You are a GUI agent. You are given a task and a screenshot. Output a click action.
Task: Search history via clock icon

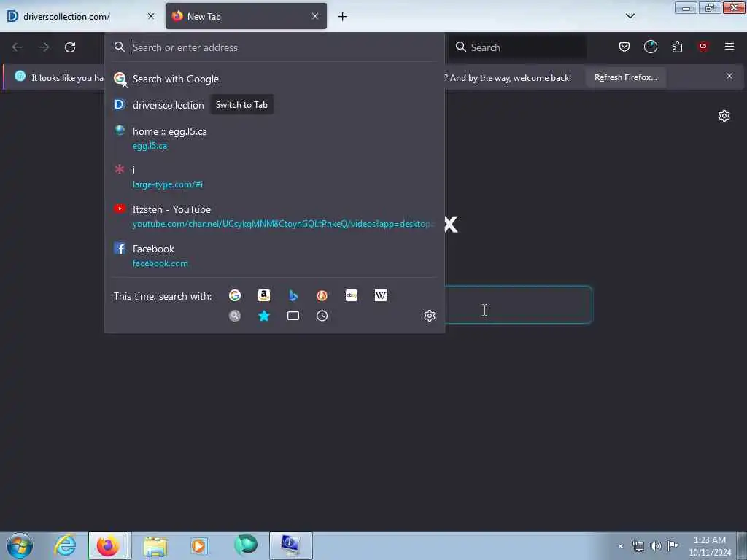[322, 316]
